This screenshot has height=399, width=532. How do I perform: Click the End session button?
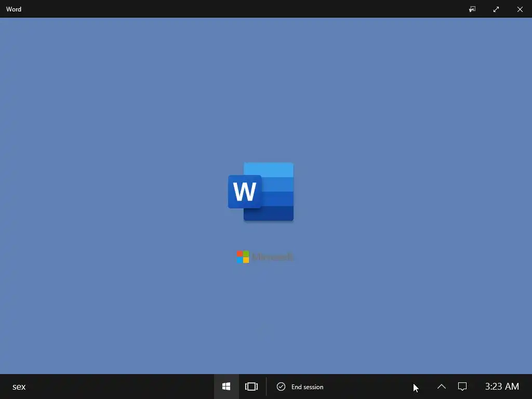300,387
